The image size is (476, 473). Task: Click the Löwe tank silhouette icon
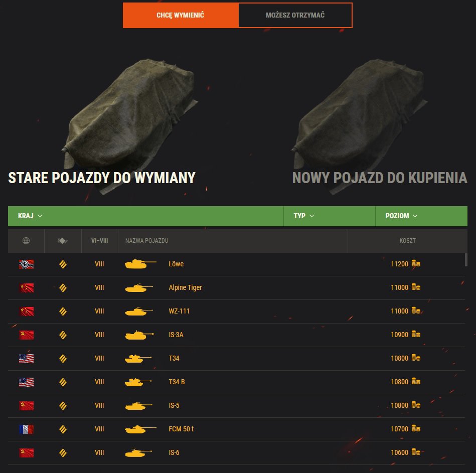coord(140,264)
